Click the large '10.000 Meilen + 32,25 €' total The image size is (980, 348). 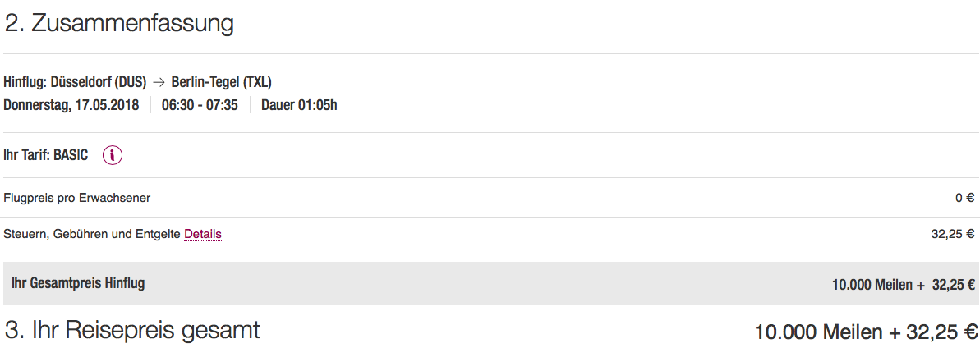[x=866, y=332]
